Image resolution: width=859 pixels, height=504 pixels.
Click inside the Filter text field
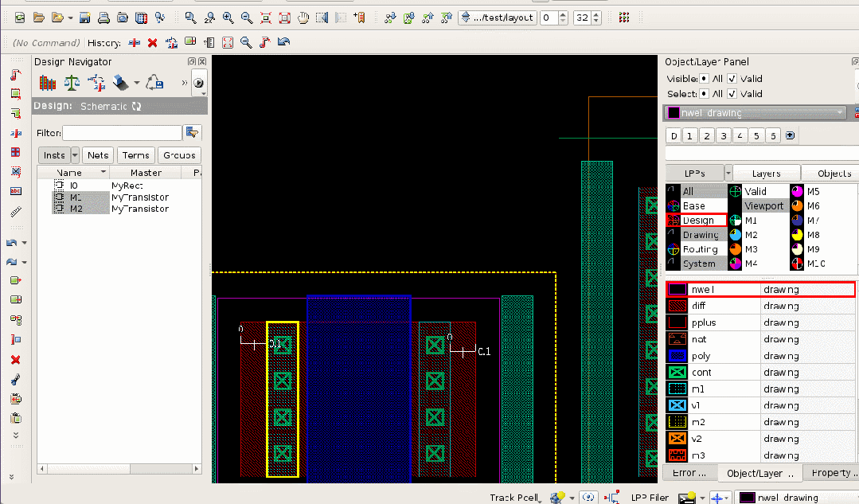click(122, 133)
